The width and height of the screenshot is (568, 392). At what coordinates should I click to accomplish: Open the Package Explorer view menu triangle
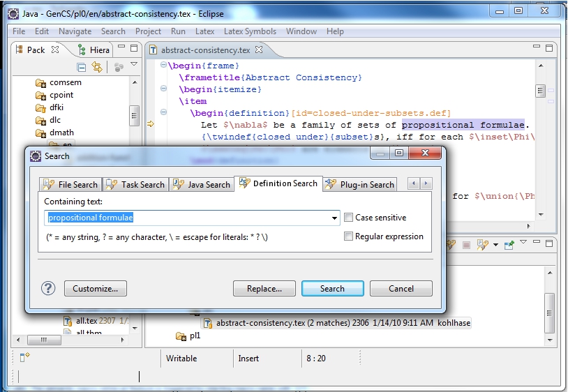[134, 65]
